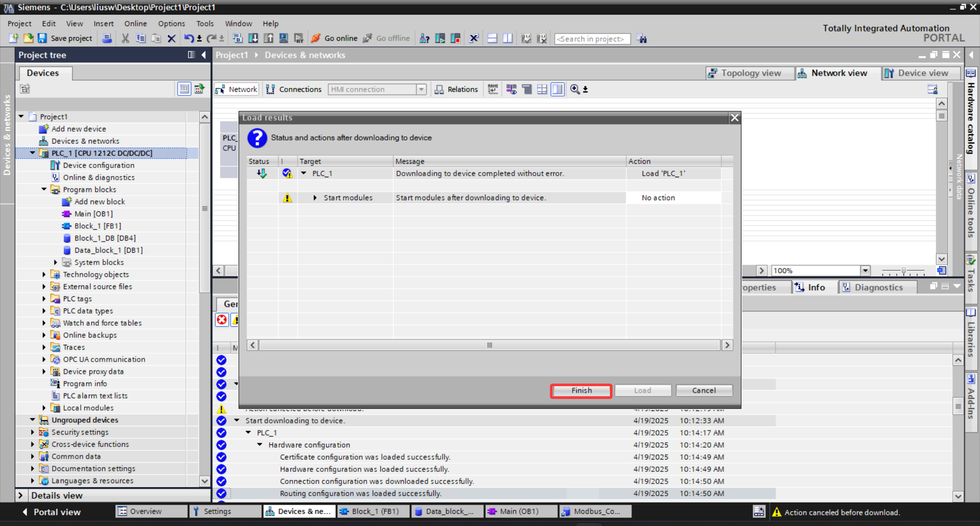Close the Load results dialog

[x=734, y=118]
